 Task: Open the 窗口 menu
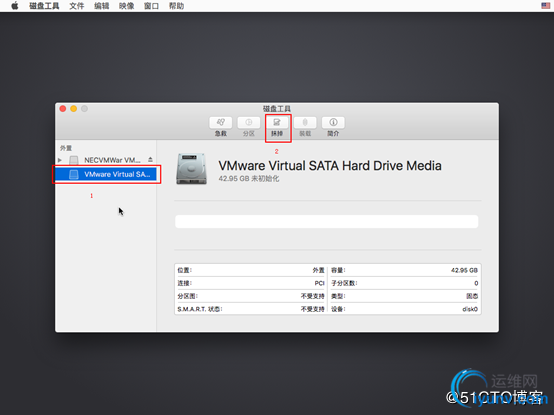[151, 6]
